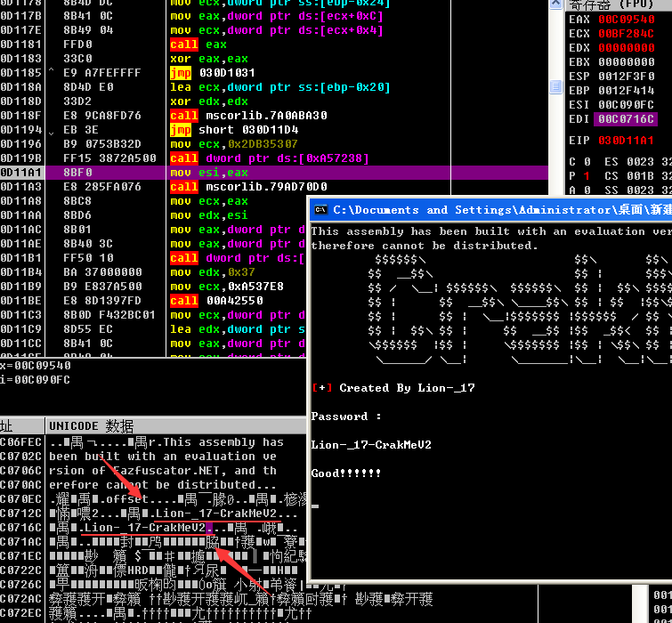The image size is (672, 623).
Task: Select the ESP register value 0012F3F0
Action: tap(625, 76)
